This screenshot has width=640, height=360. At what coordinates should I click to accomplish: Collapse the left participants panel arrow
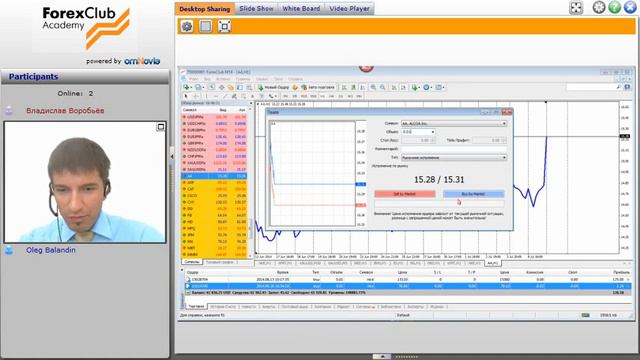point(172,156)
